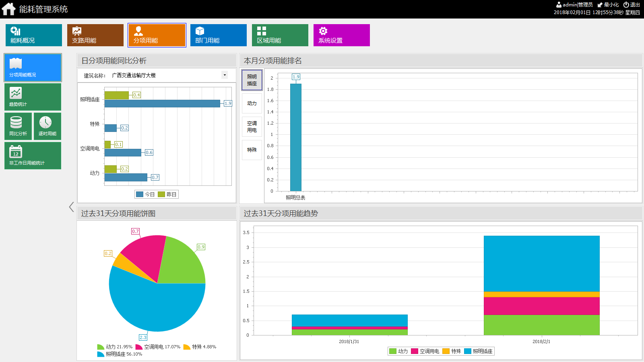Select the 部门用能 tile
Screen dimensions: 644x362
pyautogui.click(x=219, y=35)
